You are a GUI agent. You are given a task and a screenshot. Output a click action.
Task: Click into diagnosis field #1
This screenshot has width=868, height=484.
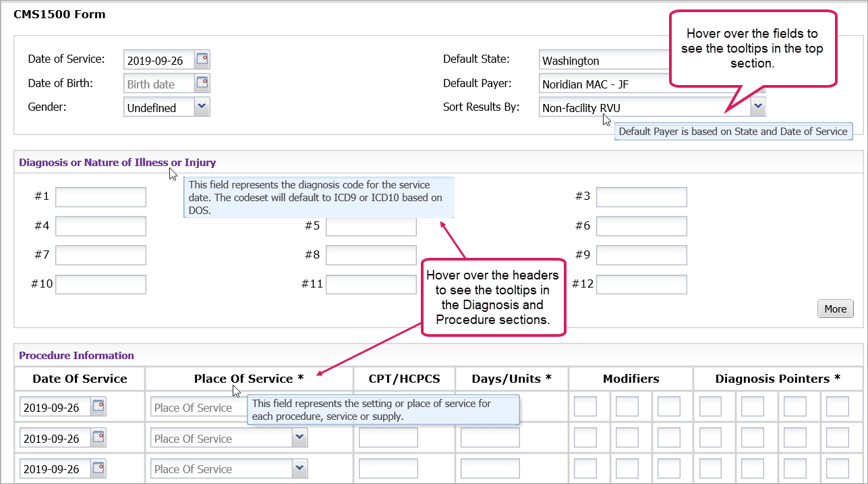tap(100, 197)
